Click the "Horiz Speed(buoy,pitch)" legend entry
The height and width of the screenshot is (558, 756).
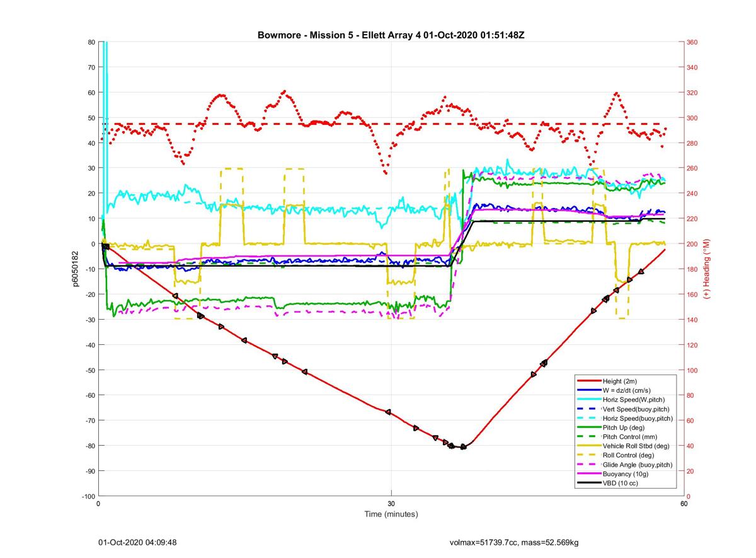pos(638,418)
